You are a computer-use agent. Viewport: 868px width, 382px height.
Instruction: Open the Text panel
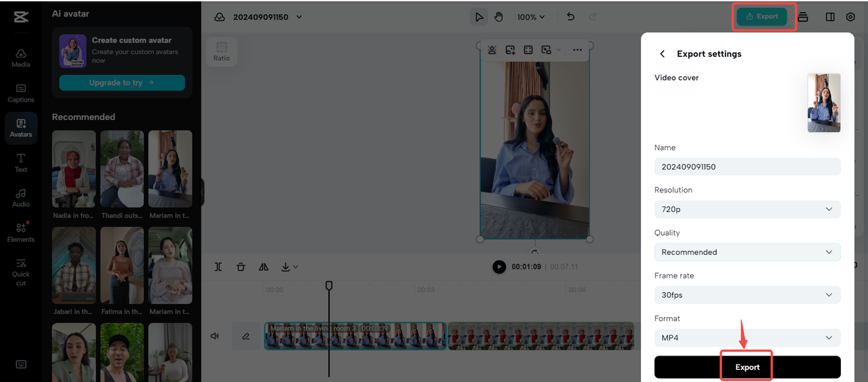[21, 163]
